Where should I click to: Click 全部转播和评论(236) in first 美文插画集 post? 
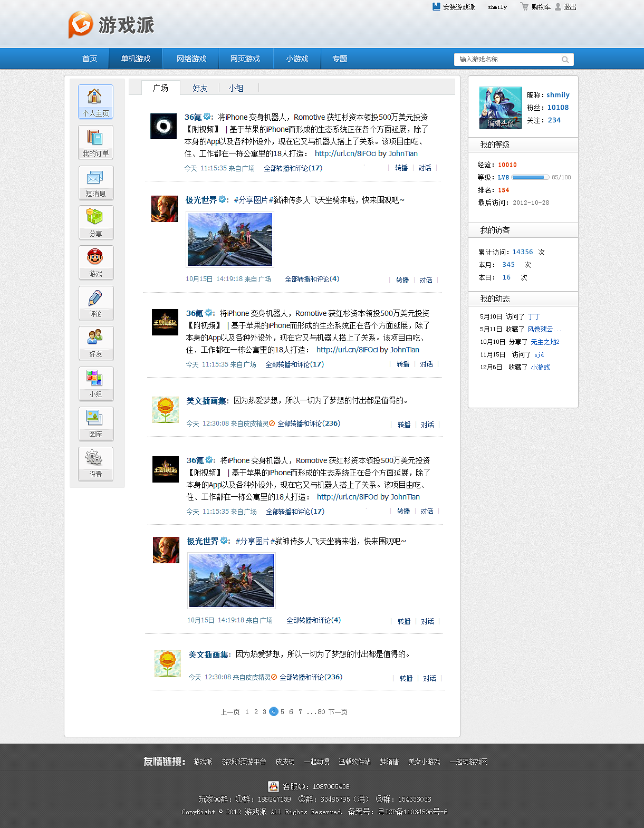(309, 423)
